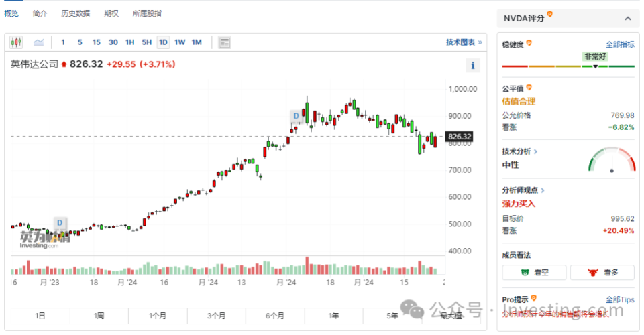Open the 所属股指 tab

click(147, 13)
